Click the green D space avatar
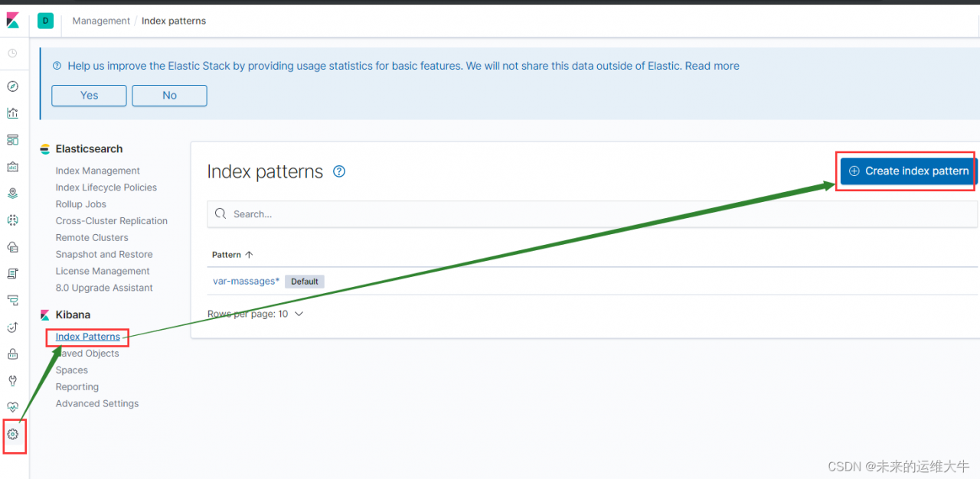This screenshot has width=980, height=479. click(x=45, y=21)
